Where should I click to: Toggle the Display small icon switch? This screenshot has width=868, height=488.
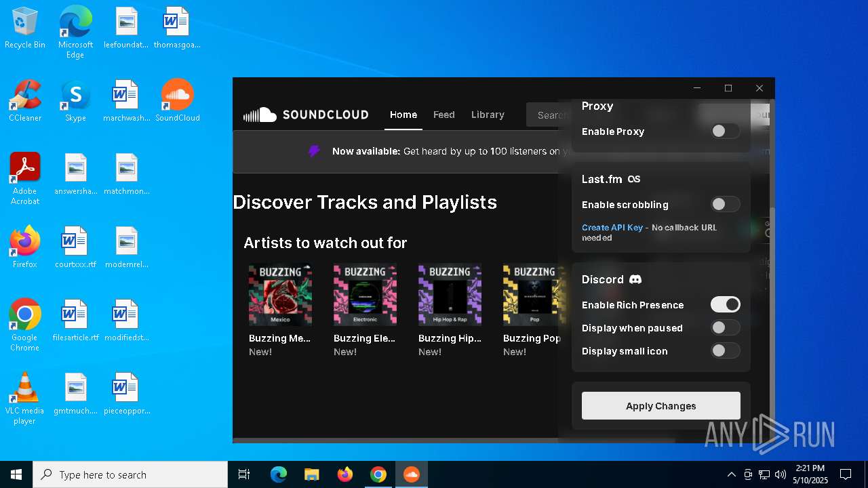pyautogui.click(x=725, y=350)
